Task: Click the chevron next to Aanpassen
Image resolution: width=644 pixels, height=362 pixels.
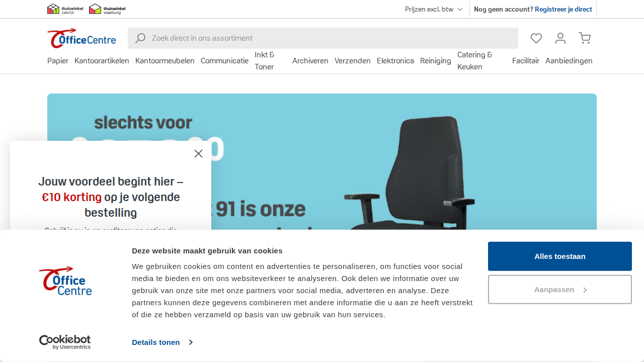Action: 585,289
